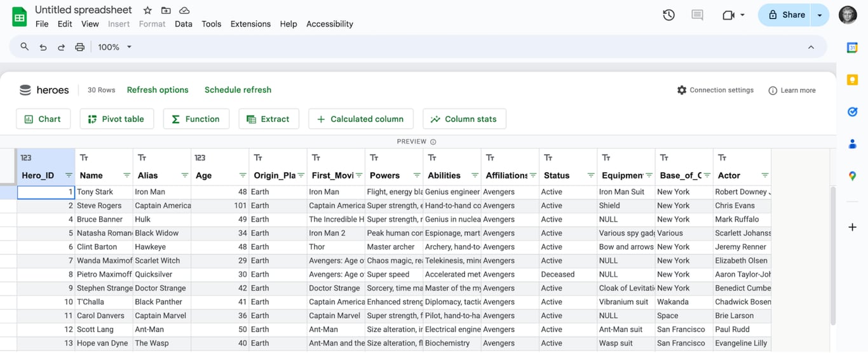Select the Captain Marvel alias cell
The image size is (868, 353).
click(x=162, y=316)
